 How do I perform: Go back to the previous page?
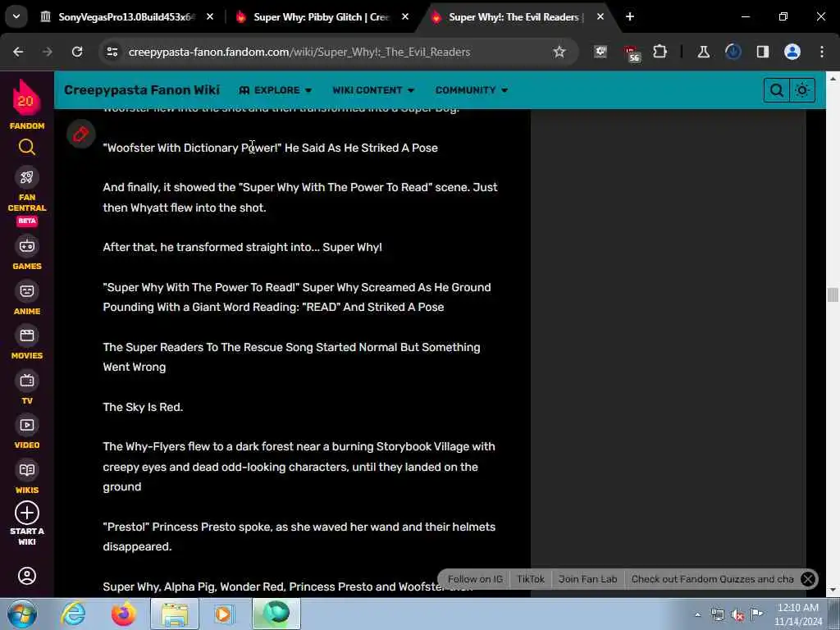pyautogui.click(x=18, y=52)
